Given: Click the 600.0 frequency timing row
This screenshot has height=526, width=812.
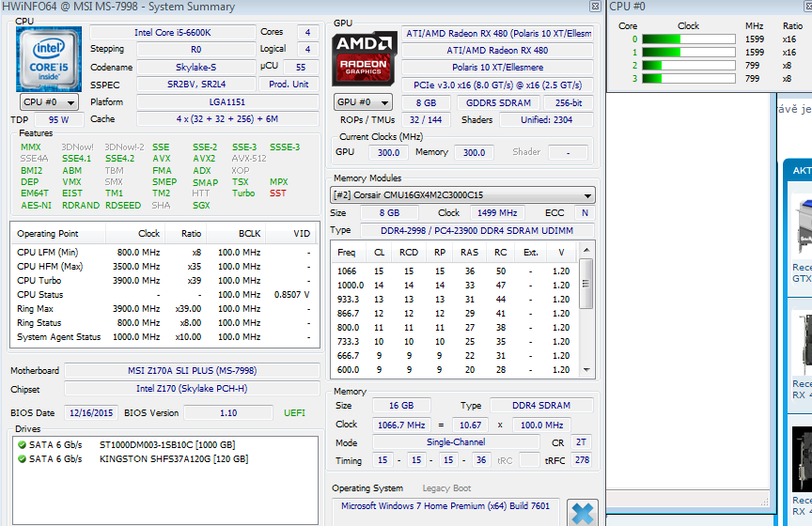Looking at the screenshot, I should [x=455, y=370].
